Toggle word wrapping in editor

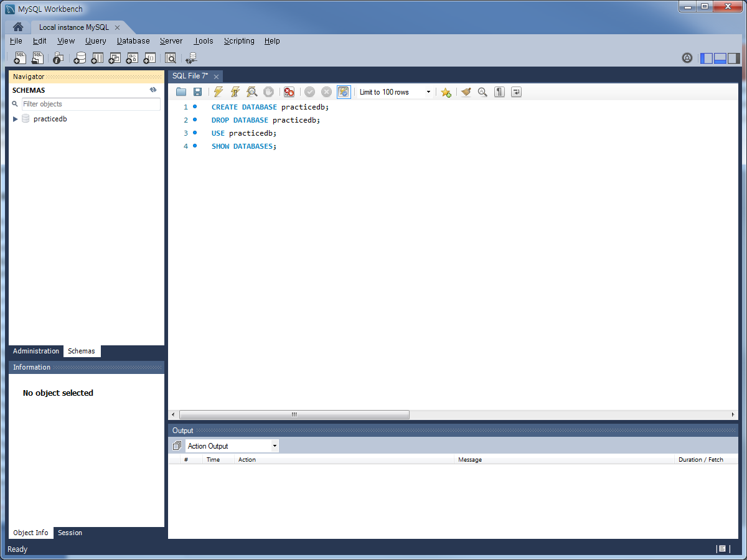point(516,92)
